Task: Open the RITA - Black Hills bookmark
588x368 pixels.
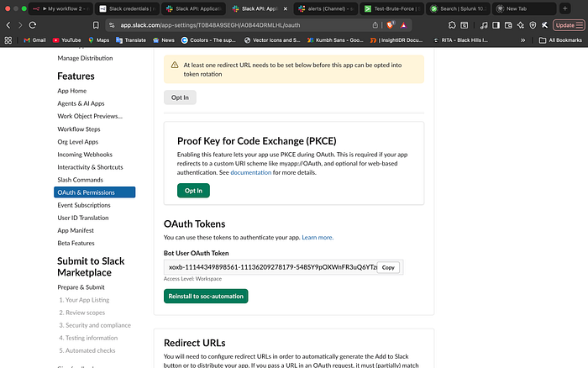Action: point(460,40)
